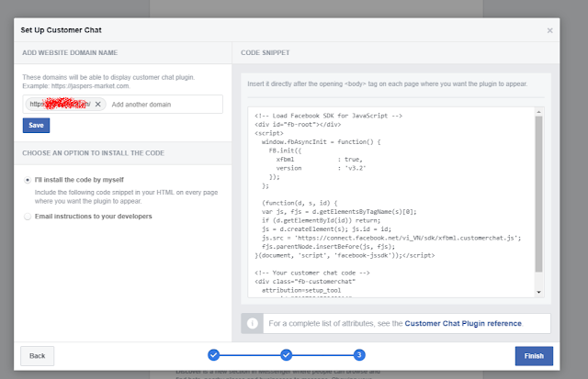The image size is (588, 379).
Task: Remove the added domain chip
Action: (98, 104)
